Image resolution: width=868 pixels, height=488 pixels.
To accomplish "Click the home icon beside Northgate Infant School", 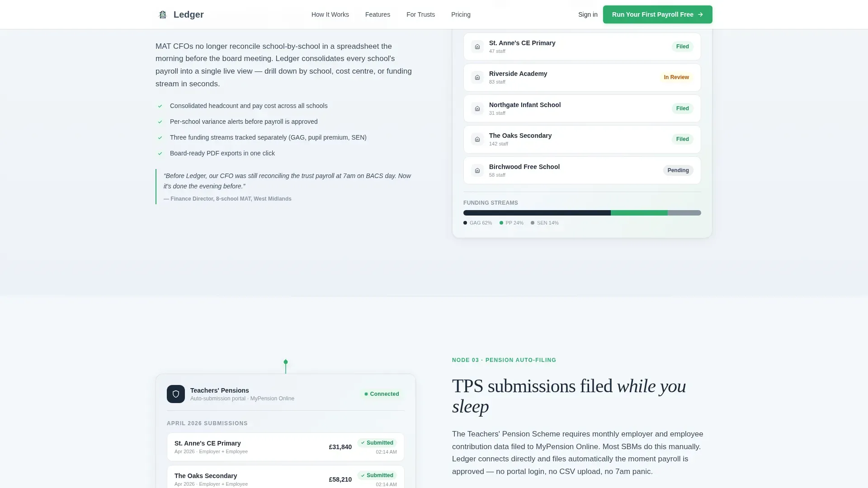I will pyautogui.click(x=477, y=108).
